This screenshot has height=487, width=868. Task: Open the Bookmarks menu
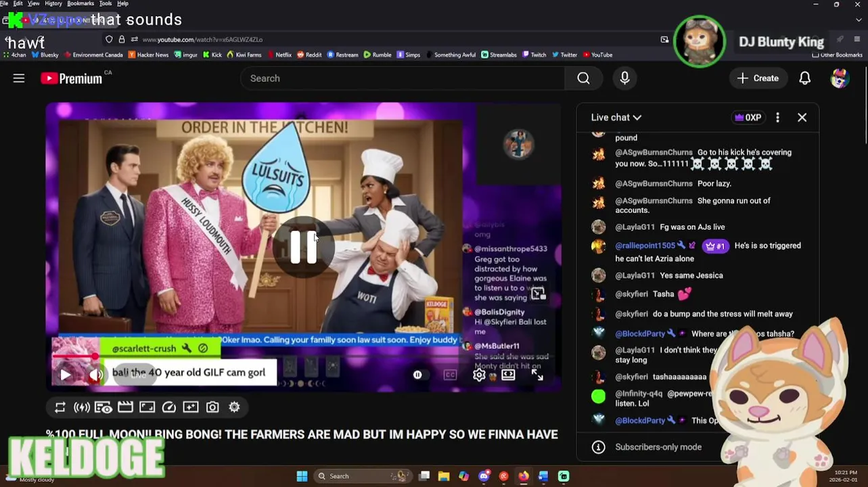click(x=81, y=3)
